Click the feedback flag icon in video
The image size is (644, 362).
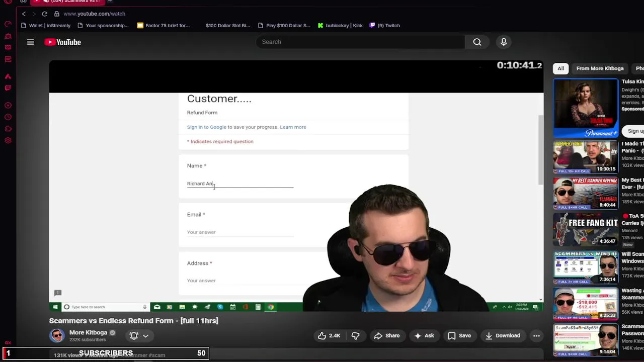point(58,293)
